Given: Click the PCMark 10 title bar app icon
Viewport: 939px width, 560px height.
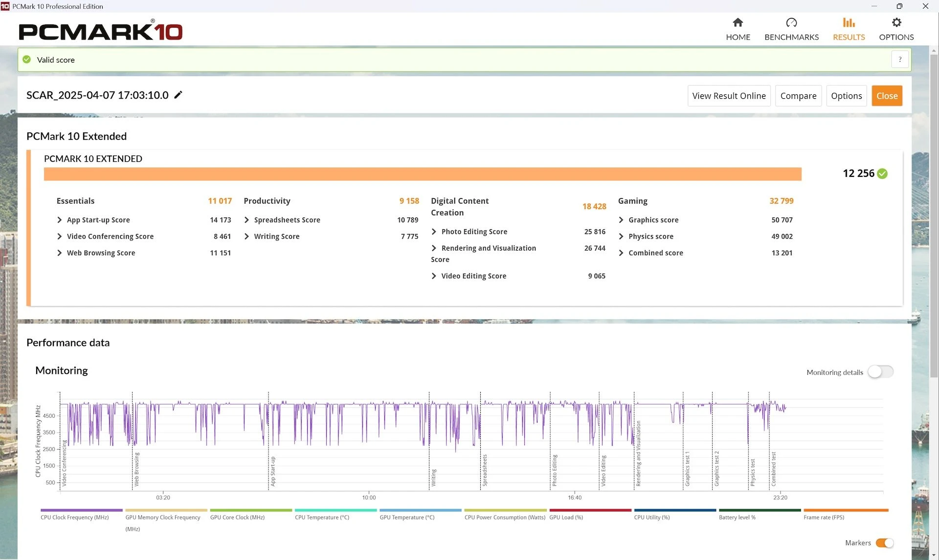Looking at the screenshot, I should pyautogui.click(x=5, y=6).
